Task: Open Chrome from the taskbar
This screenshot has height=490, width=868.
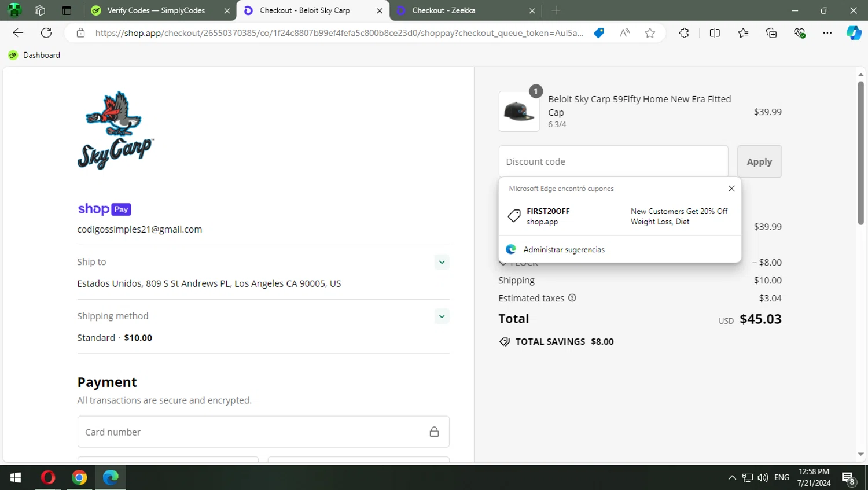Action: (79, 477)
